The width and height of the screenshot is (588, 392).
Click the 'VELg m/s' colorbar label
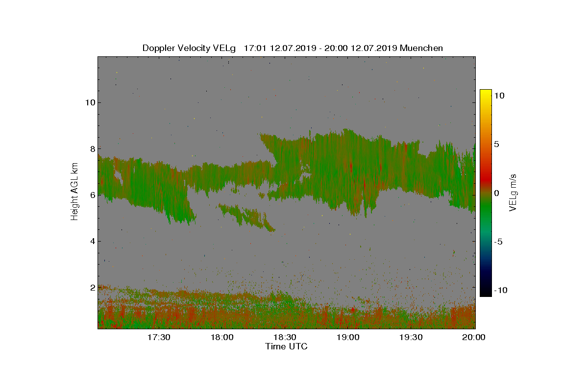513,192
